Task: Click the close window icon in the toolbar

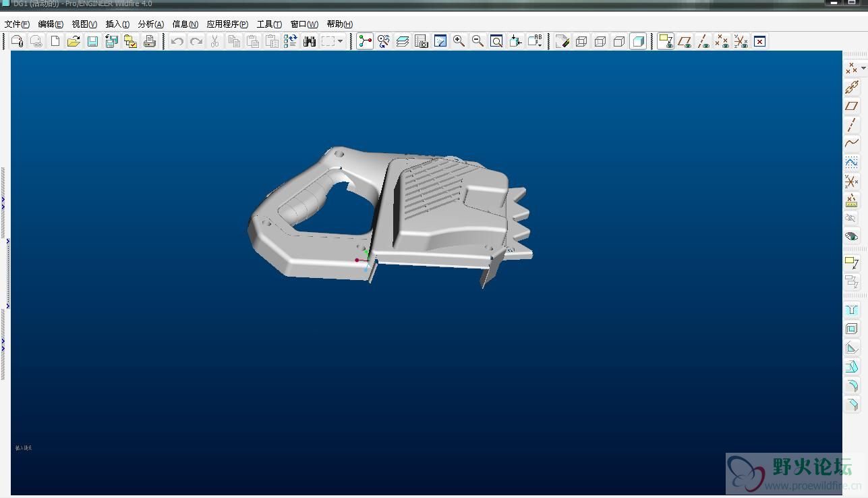Action: 759,41
